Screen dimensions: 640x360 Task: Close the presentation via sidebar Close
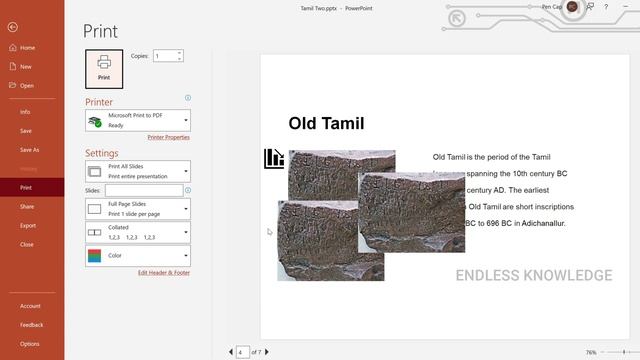27,244
